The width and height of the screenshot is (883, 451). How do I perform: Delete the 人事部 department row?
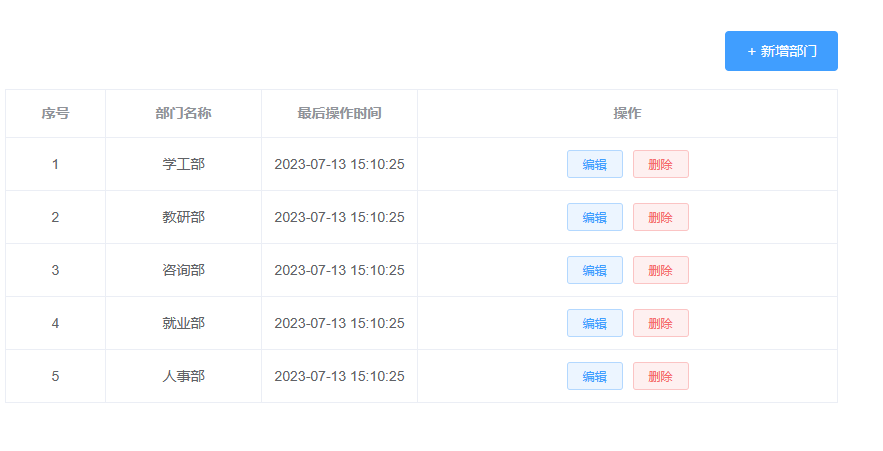660,376
